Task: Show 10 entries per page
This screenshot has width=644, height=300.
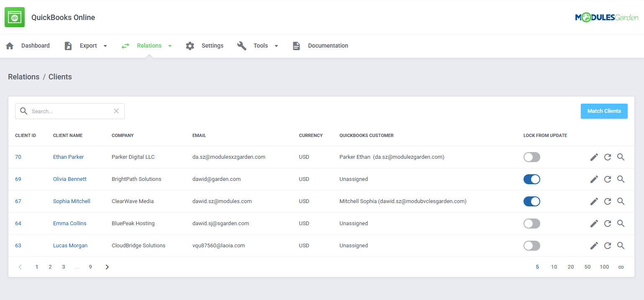Action: pyautogui.click(x=554, y=267)
